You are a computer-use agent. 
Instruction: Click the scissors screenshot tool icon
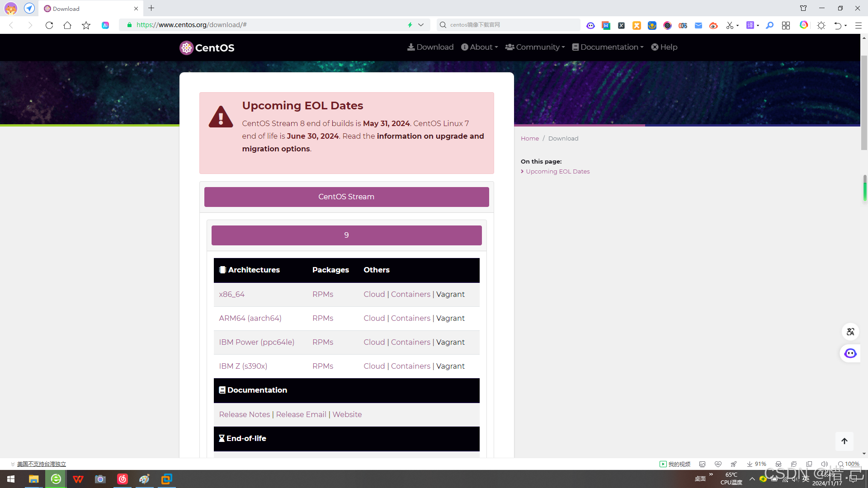point(730,25)
